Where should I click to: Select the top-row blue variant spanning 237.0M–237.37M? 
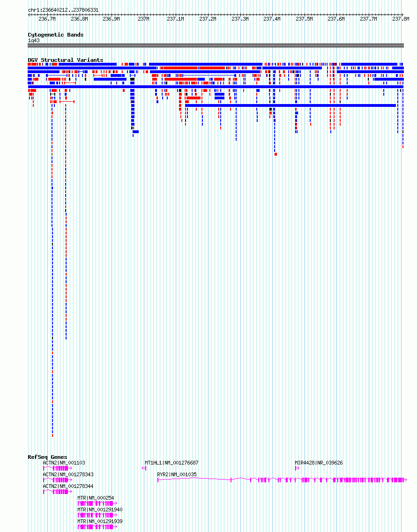pyautogui.click(x=205, y=64)
